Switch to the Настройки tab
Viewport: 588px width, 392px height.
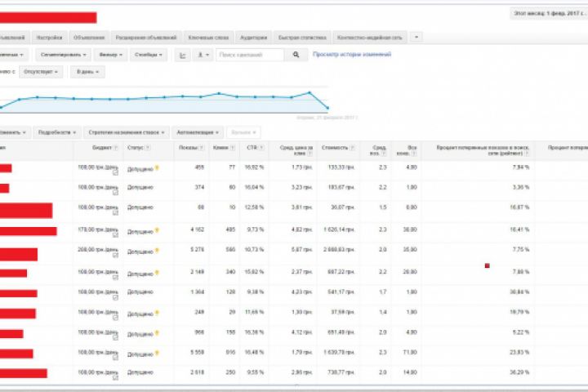49,38
